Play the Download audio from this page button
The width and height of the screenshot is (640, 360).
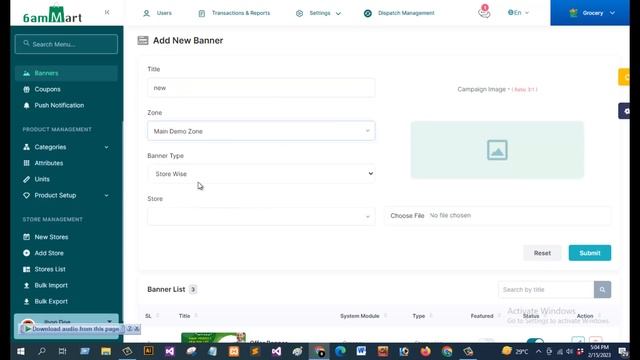click(72, 329)
